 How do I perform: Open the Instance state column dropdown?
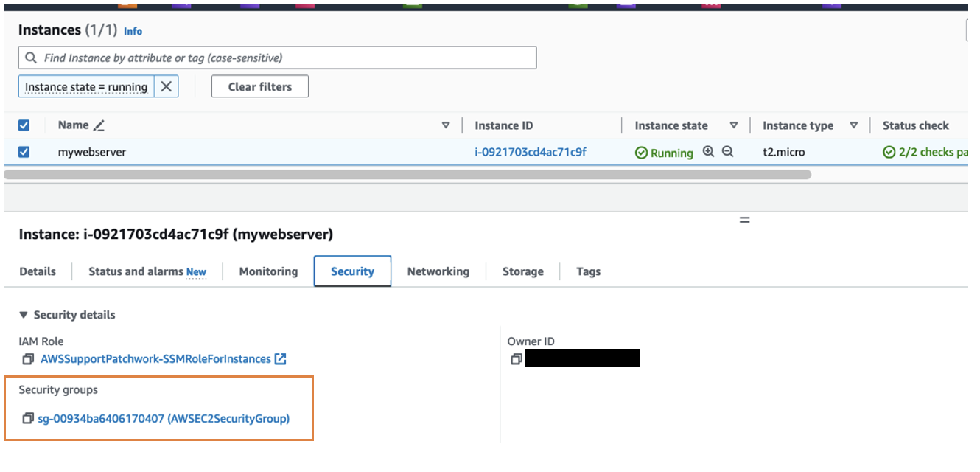(735, 125)
